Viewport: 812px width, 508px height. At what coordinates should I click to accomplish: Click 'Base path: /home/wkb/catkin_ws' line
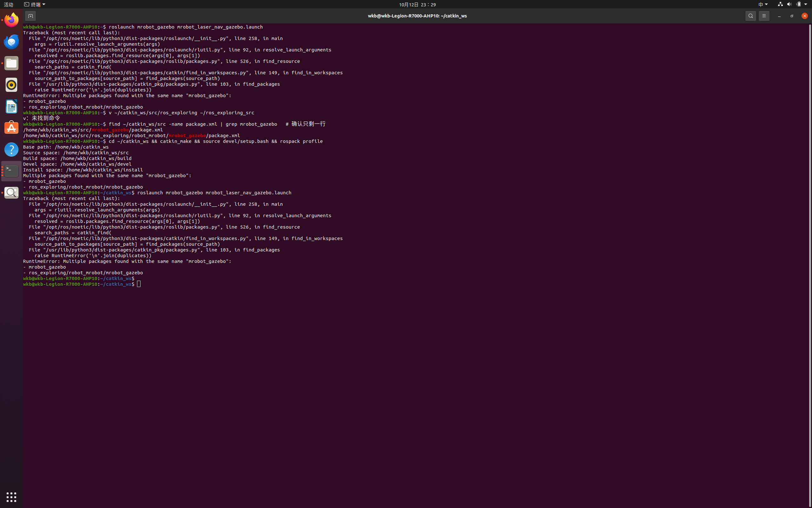click(66, 147)
